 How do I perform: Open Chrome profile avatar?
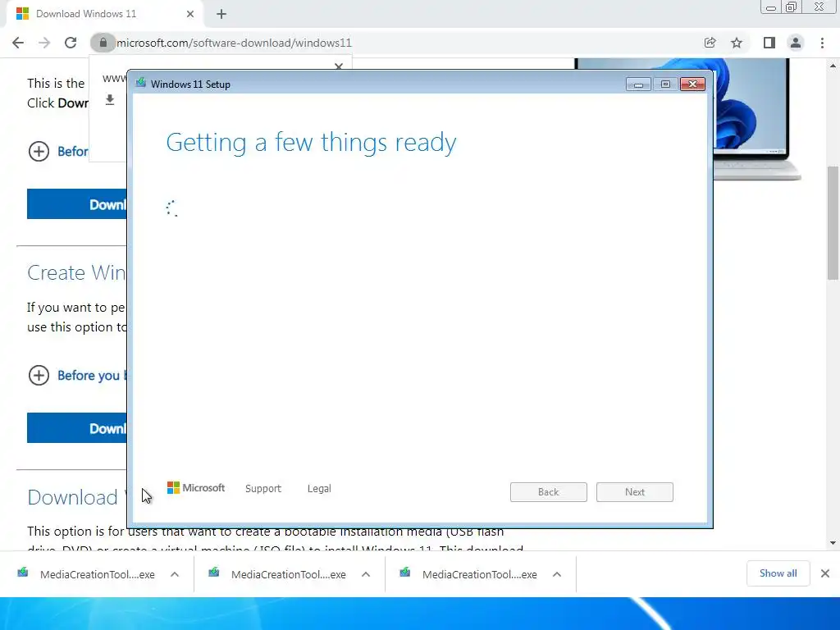pos(796,43)
